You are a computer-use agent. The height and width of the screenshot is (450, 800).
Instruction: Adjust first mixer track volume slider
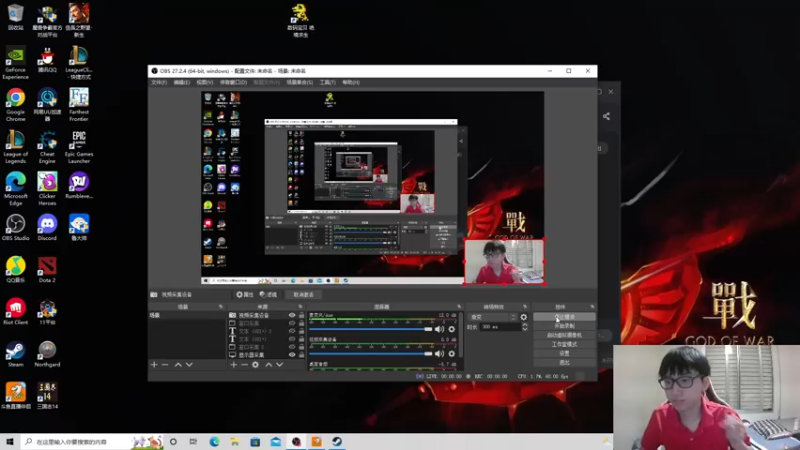tap(370, 329)
